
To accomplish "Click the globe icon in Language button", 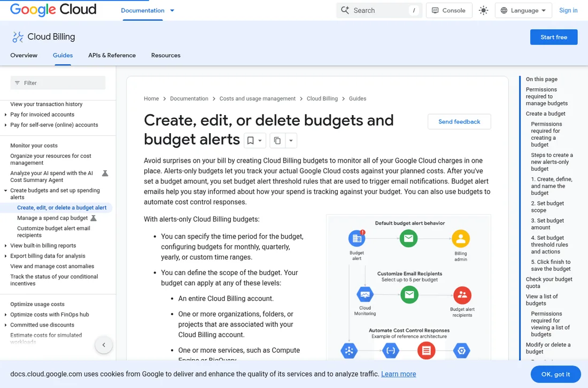I will (x=505, y=11).
